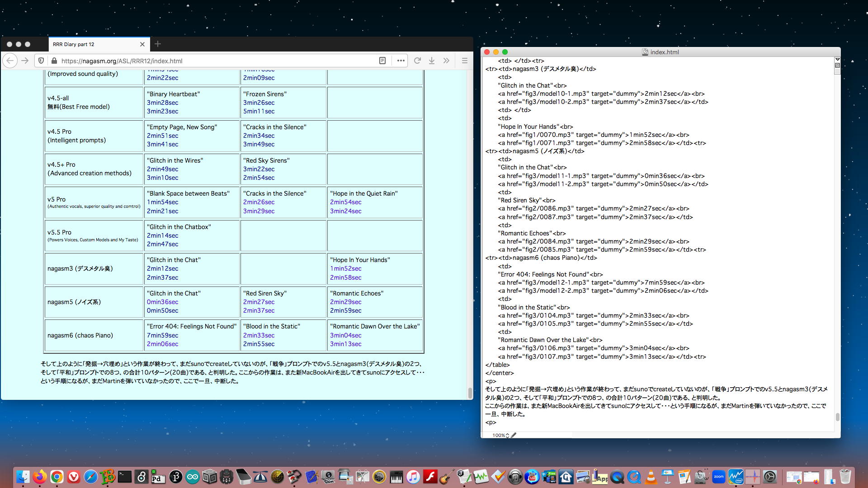Viewport: 868px width, 488px height.
Task: Click the pencil edit icon in editor status bar
Action: point(514,435)
